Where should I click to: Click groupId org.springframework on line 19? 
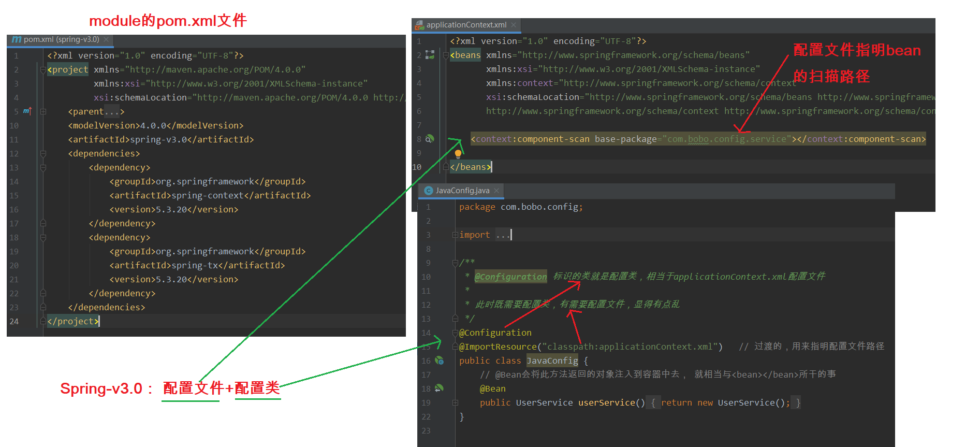point(208,251)
